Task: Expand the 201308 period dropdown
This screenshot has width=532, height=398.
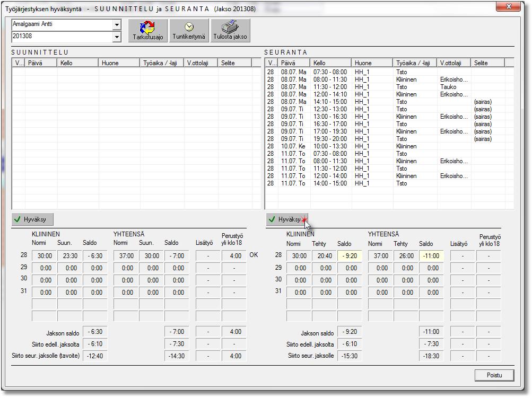Action: click(x=117, y=37)
